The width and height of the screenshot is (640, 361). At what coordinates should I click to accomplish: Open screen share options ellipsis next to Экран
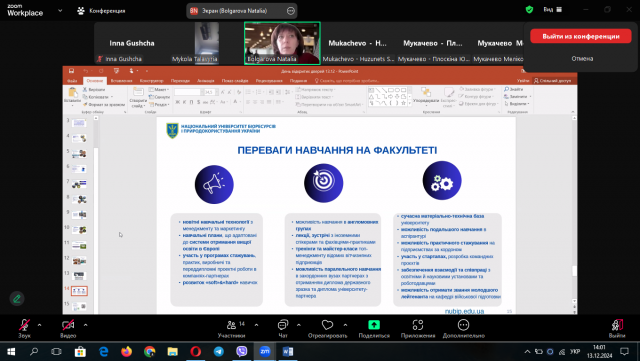(291, 11)
